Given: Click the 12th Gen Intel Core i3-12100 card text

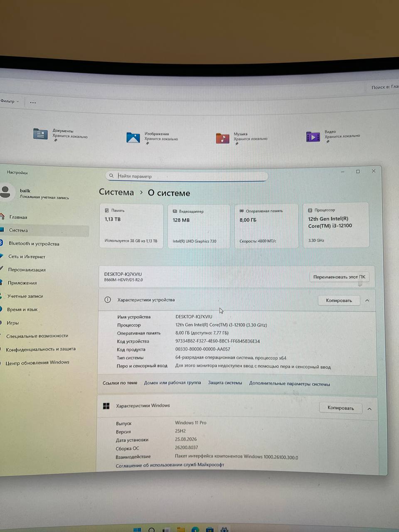Looking at the screenshot, I should 330,222.
